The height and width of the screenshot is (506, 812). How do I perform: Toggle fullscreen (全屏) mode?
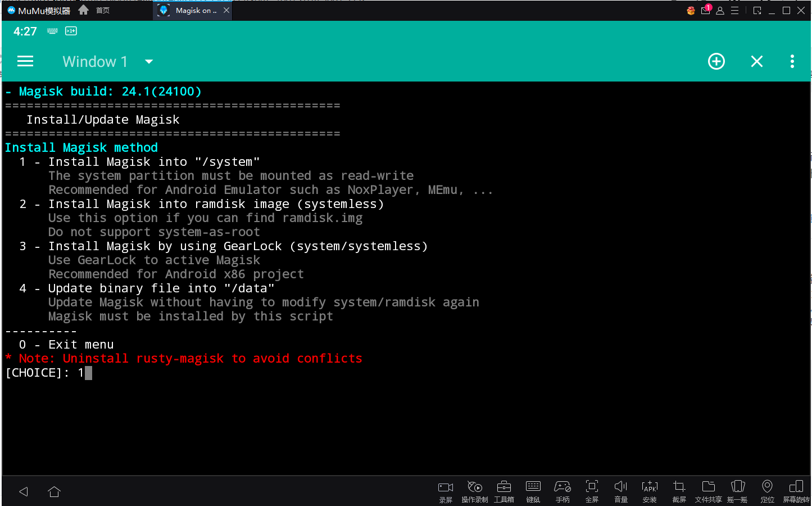592,491
